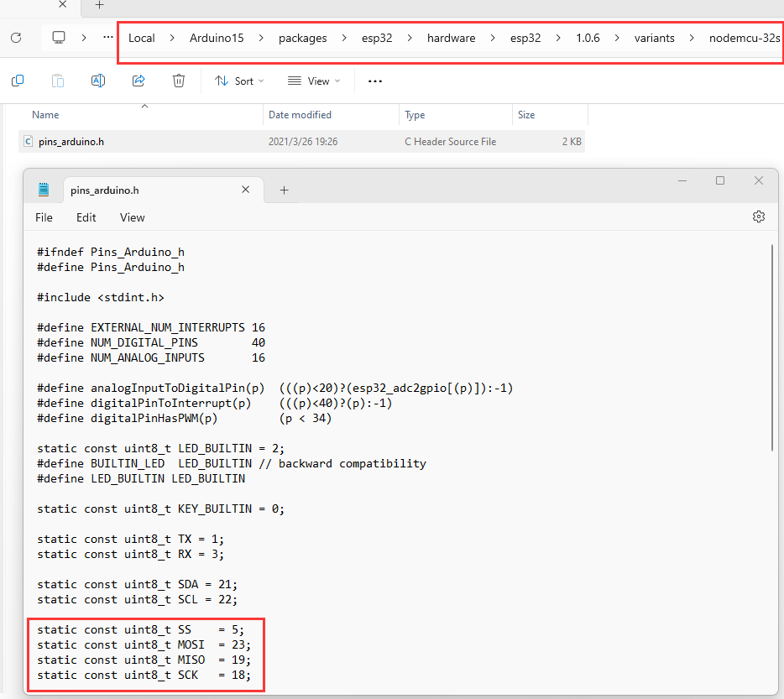Screen dimensions: 784x699
Task: Click the Share icon in Explorer toolbar
Action: click(x=139, y=81)
